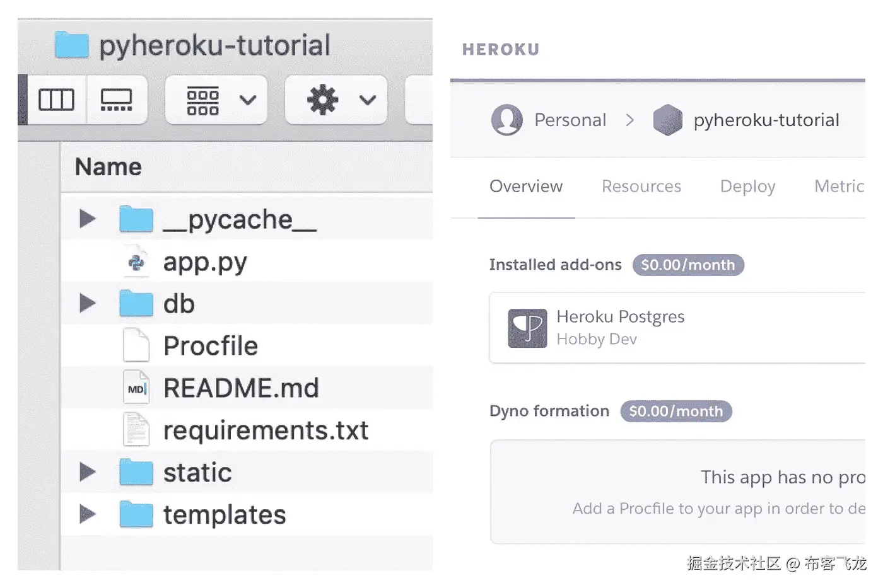Open pyheroku-tutorial breadcrumb link
Viewport: 883px width, 588px height.
[x=766, y=120]
